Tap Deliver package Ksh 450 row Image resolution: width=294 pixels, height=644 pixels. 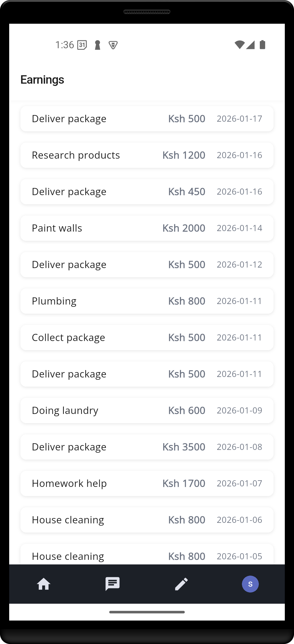pos(147,192)
